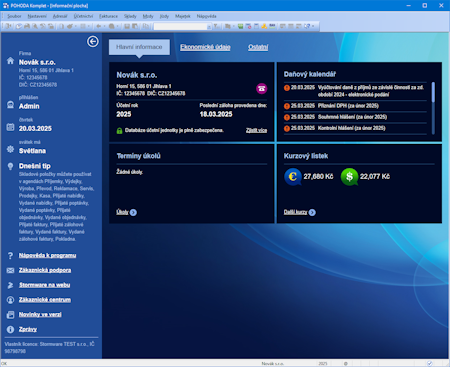
Task: Open the Nastavení menu
Action: (37, 16)
